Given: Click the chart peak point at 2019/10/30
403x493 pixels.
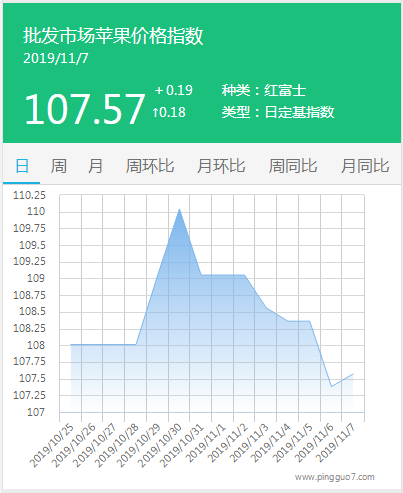Looking at the screenshot, I should point(179,209).
